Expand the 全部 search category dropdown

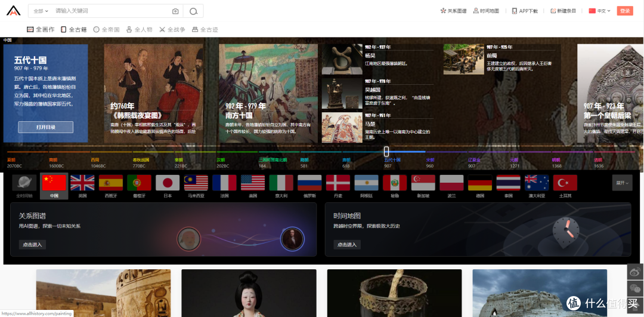tap(41, 11)
